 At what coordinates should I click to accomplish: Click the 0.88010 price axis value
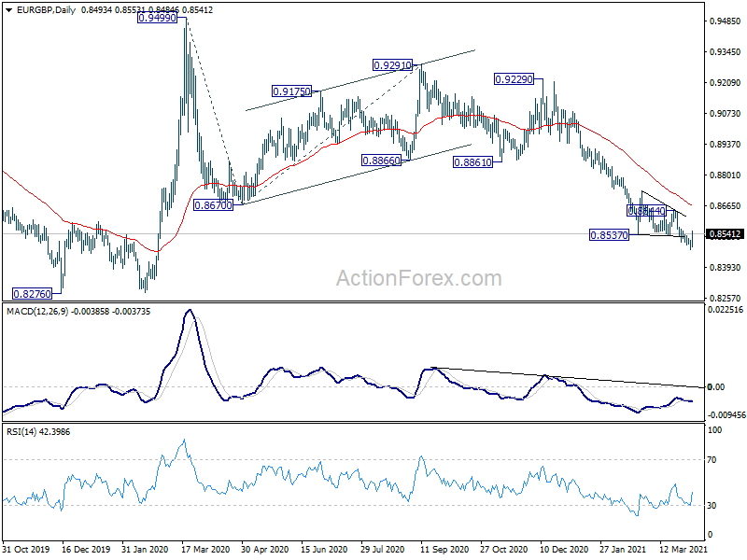(726, 175)
